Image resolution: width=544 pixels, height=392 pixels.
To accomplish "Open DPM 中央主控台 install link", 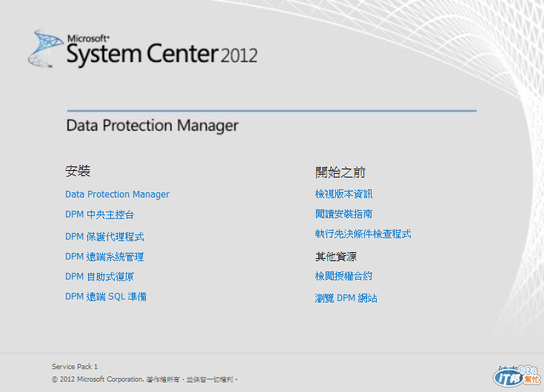I will click(99, 214).
